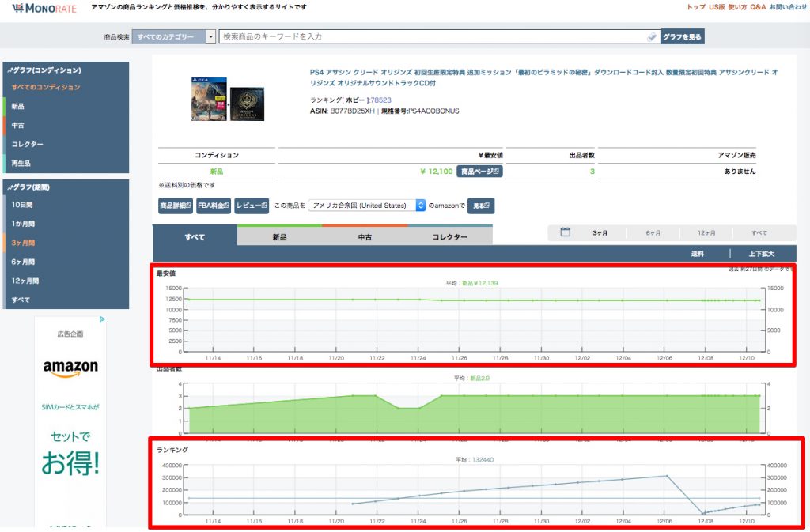
Task: Click the 最安値 chart title
Action: [166, 274]
